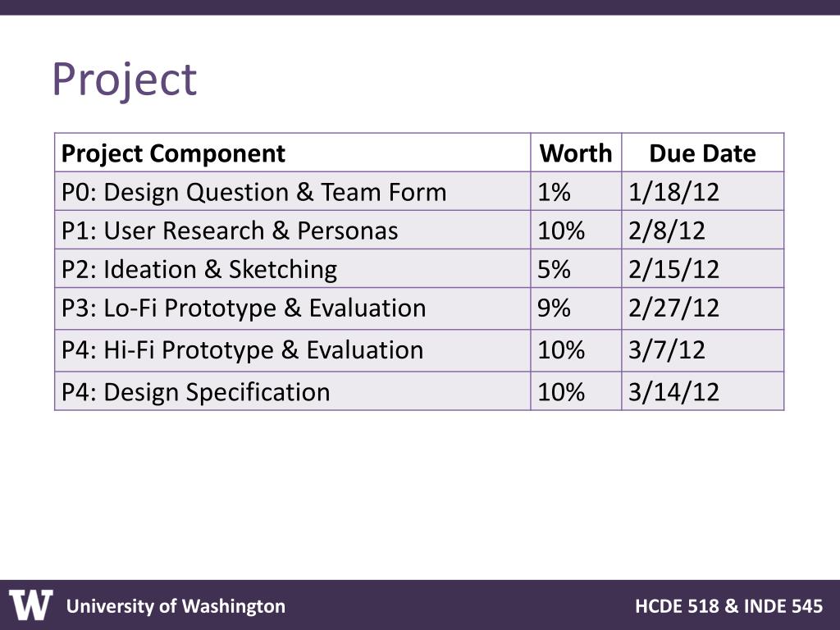Select the 5% worth cell
Image resolution: width=840 pixels, height=630 pixels.
click(x=555, y=269)
